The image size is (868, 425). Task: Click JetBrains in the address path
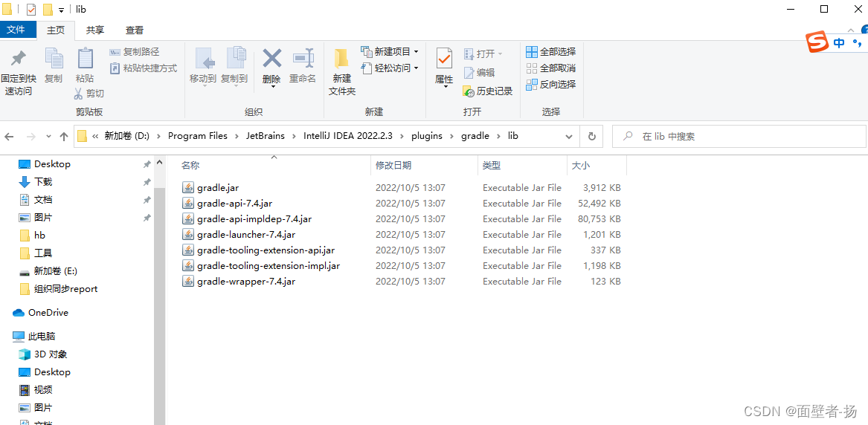click(266, 136)
